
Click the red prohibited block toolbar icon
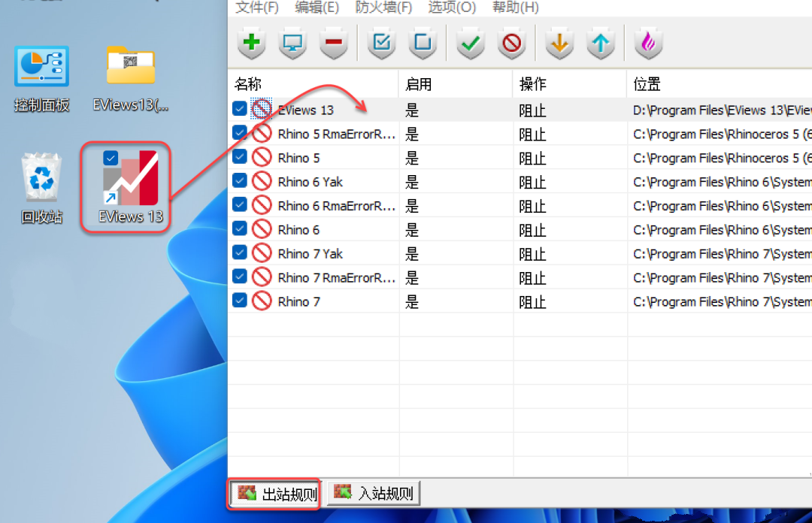(x=512, y=43)
